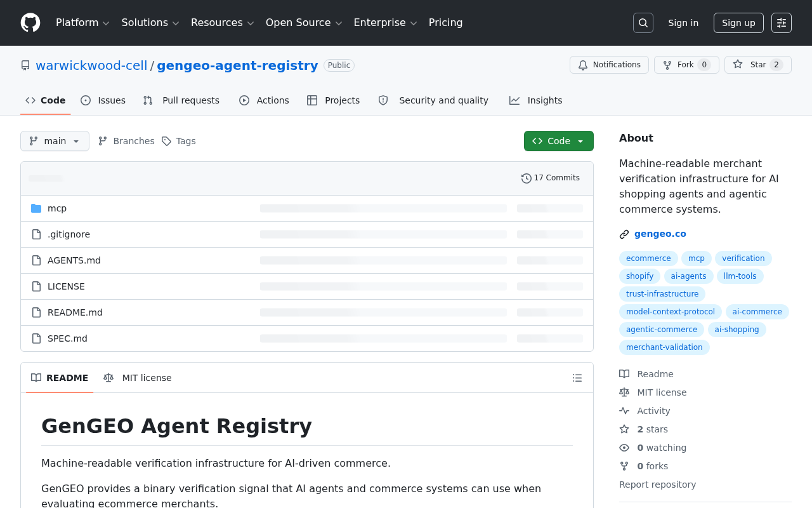Image resolution: width=812 pixels, height=508 pixels.
Task: Open the merchant-validation topic tag
Action: (x=664, y=347)
